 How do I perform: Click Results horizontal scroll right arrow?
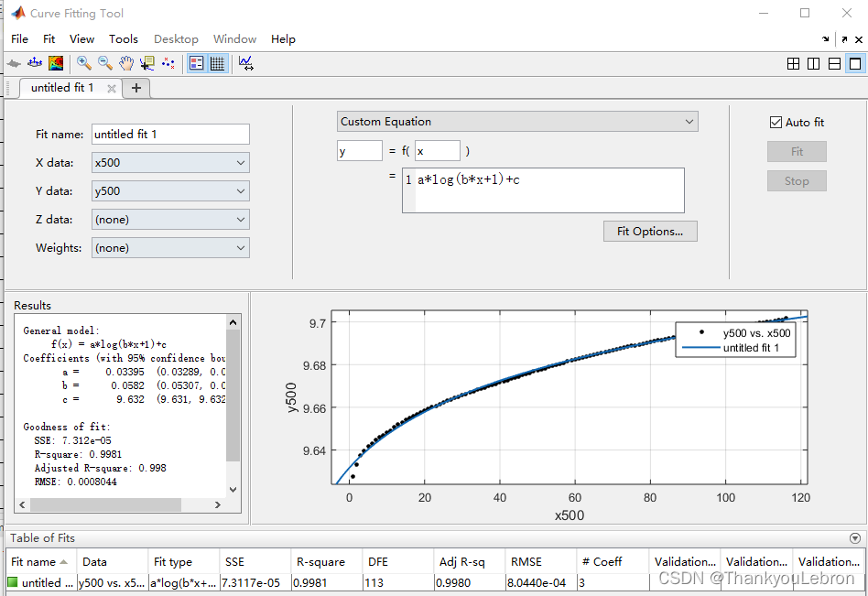pos(218,504)
